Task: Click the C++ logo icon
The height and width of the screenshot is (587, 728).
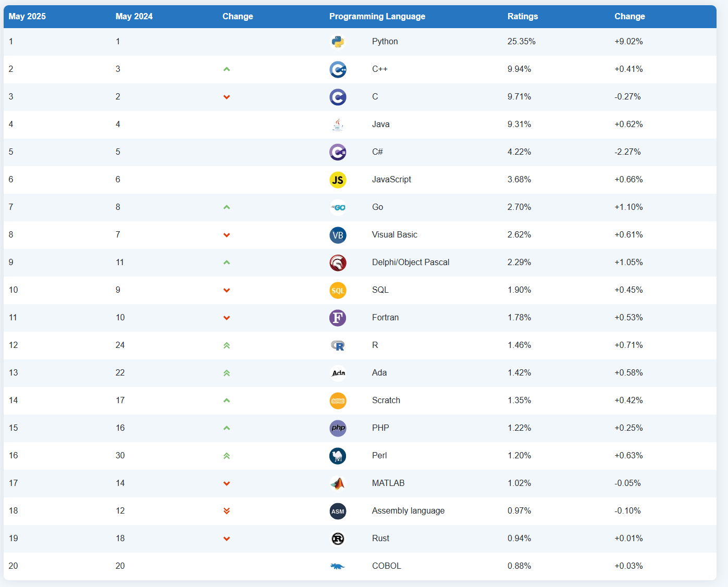Action: point(338,69)
